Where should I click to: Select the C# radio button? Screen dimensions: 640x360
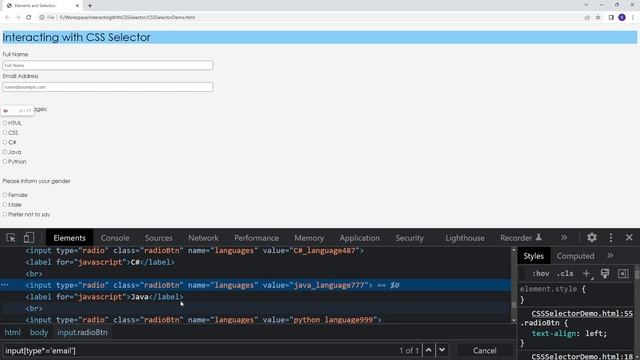[5, 142]
